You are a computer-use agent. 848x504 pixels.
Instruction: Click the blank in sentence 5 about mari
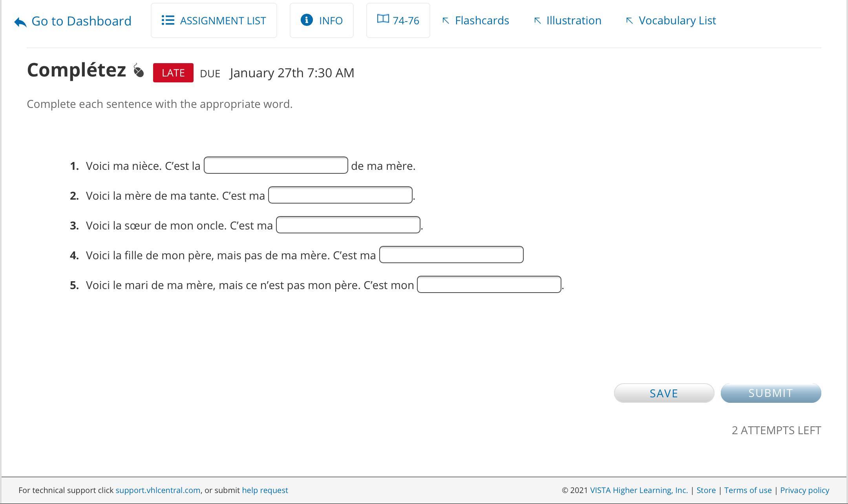489,284
